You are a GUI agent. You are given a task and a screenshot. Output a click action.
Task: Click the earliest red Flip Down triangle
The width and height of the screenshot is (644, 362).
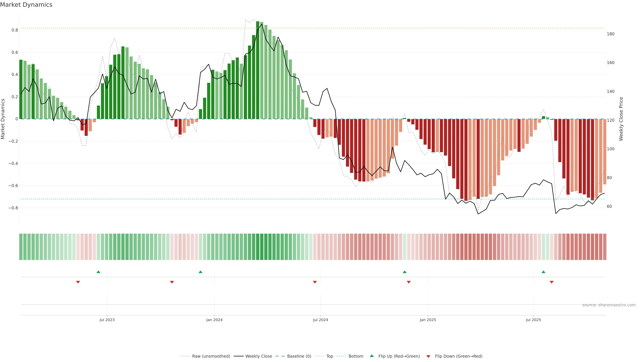pyautogui.click(x=78, y=282)
